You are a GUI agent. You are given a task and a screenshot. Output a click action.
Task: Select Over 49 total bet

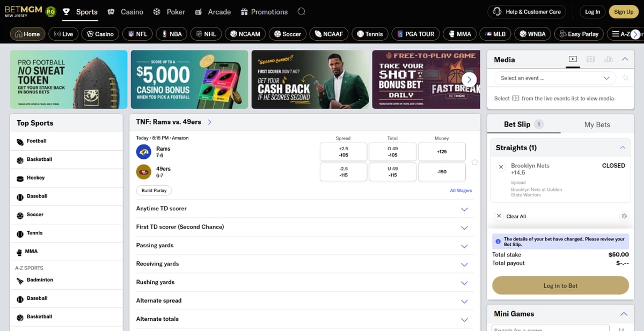click(393, 152)
